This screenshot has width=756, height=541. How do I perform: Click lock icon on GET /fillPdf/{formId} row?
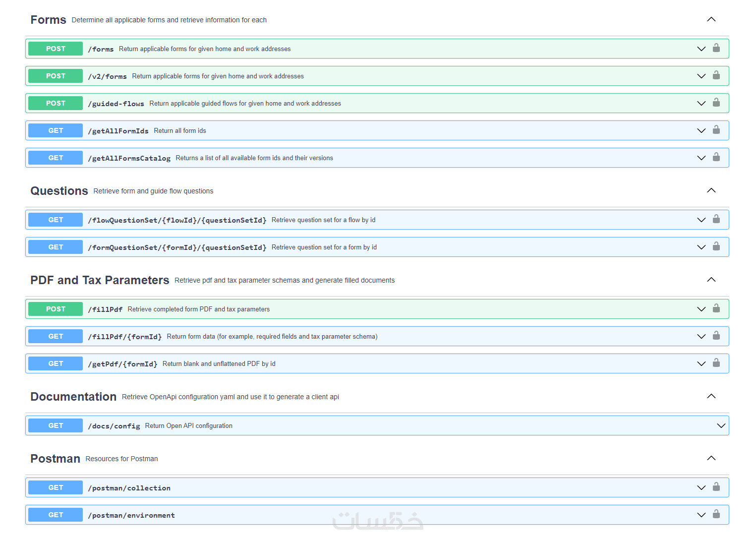pos(716,336)
